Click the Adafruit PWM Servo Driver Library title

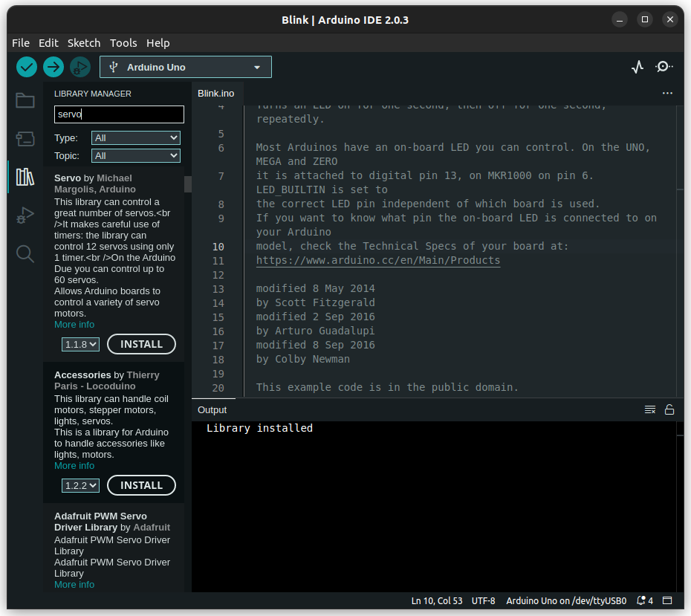[x=100, y=522]
